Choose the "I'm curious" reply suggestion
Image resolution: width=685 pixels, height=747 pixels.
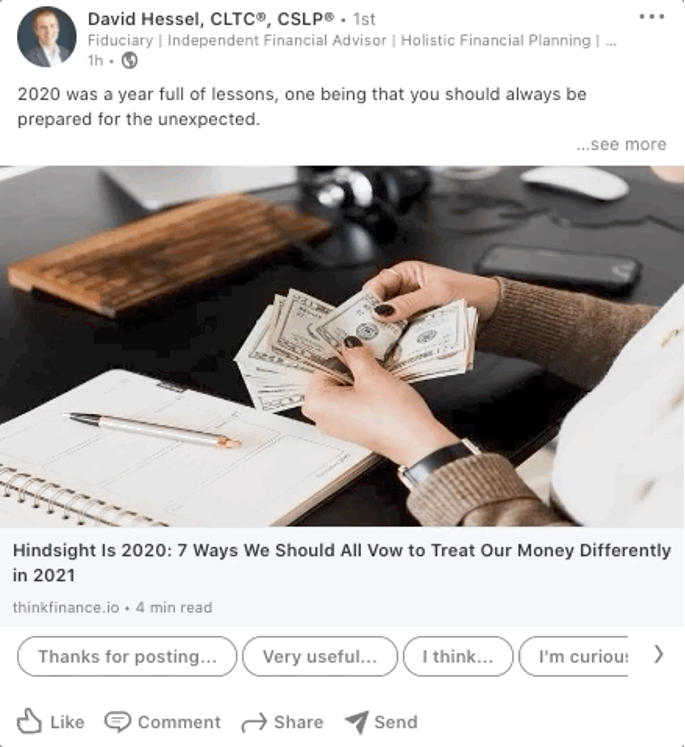tap(574, 656)
